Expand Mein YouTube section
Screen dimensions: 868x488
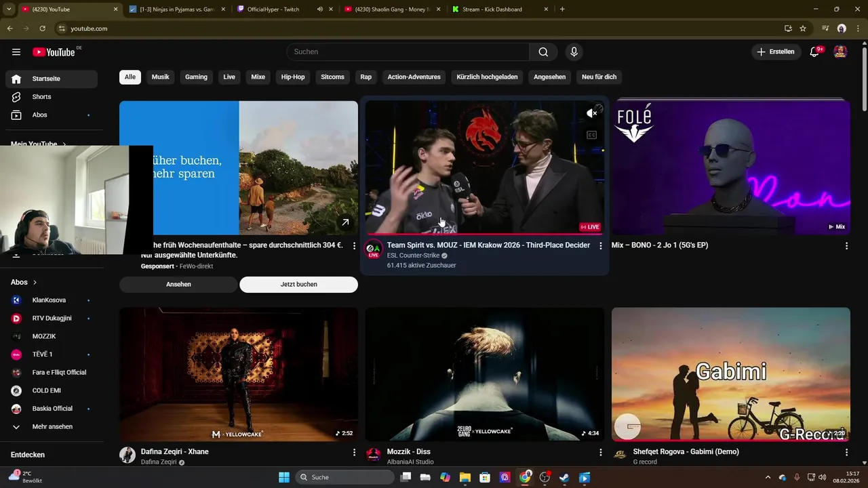[x=39, y=144]
